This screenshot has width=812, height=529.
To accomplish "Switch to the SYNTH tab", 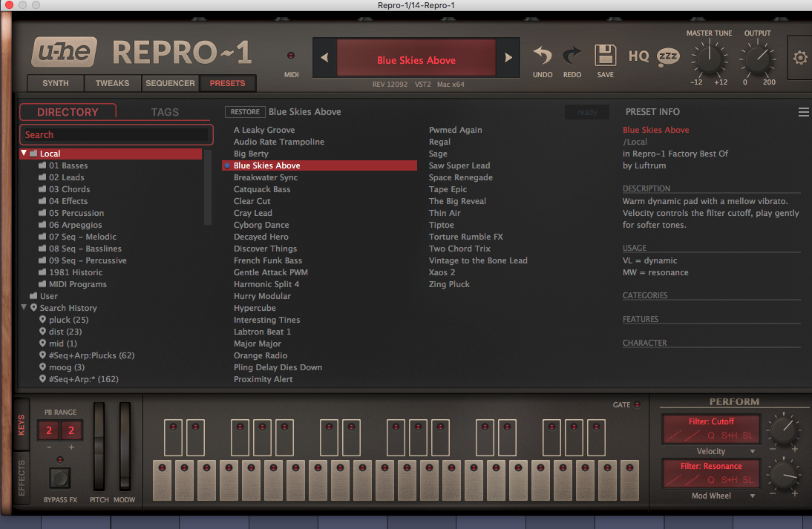I will [56, 83].
